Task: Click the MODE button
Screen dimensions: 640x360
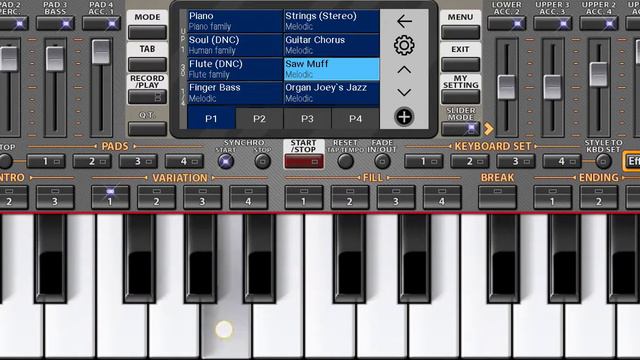Action: point(147,32)
